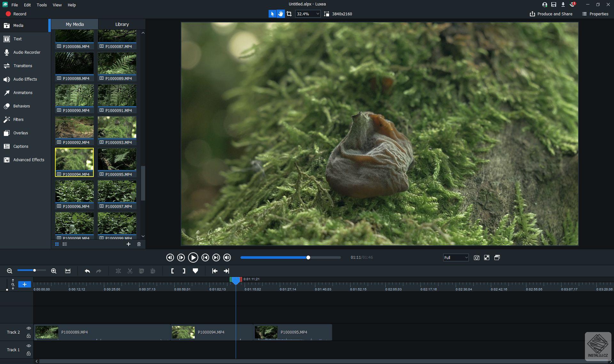614x364 pixels.
Task: Open the Tools menu
Action: click(x=42, y=5)
